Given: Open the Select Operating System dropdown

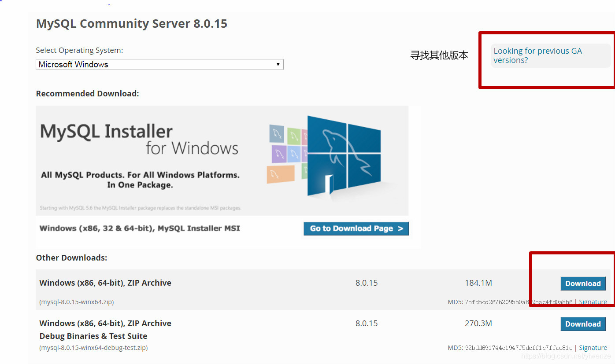Looking at the screenshot, I should pyautogui.click(x=159, y=64).
